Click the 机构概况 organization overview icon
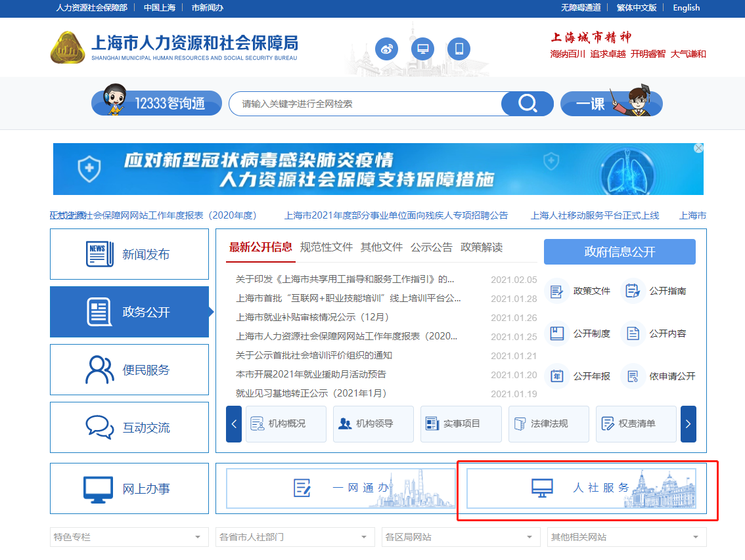Screen dimensions: 745x560 click(259, 423)
